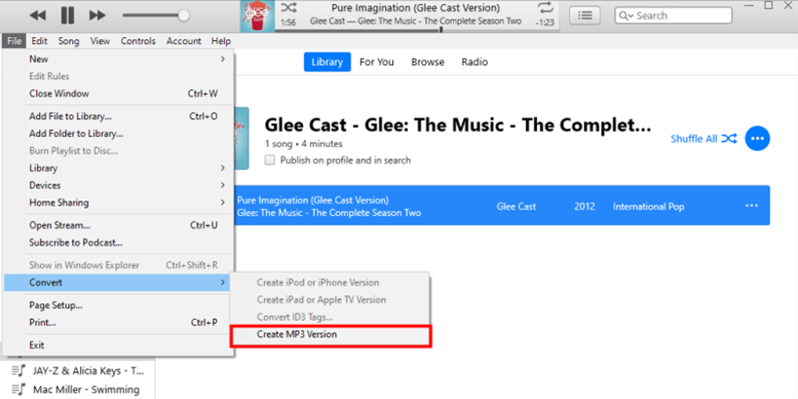Image resolution: width=798 pixels, height=399 pixels.
Task: Expand the Home Sharing submenu
Action: 118,203
